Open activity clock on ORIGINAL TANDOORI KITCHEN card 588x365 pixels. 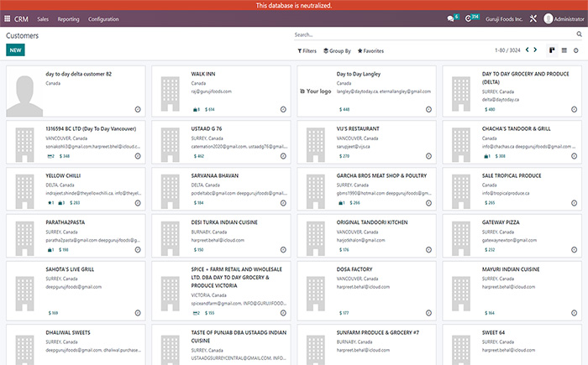click(428, 250)
